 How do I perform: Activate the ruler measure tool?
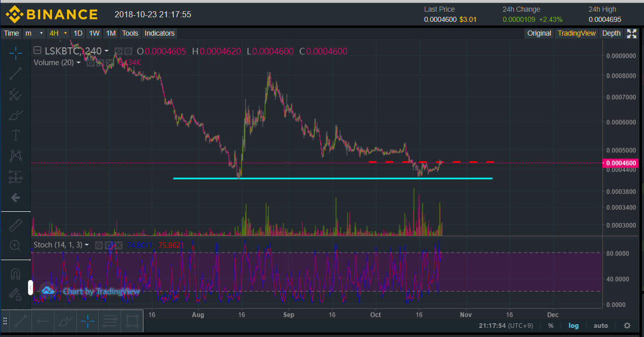pos(16,224)
